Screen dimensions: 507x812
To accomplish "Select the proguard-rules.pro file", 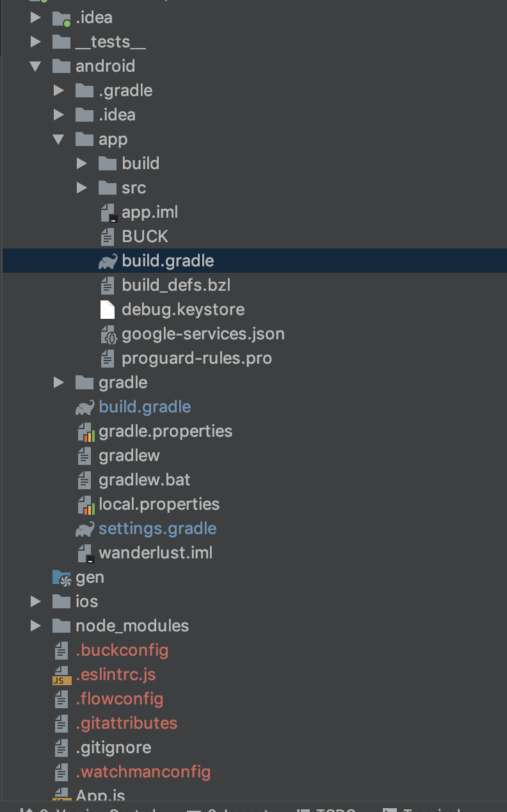I will (197, 359).
